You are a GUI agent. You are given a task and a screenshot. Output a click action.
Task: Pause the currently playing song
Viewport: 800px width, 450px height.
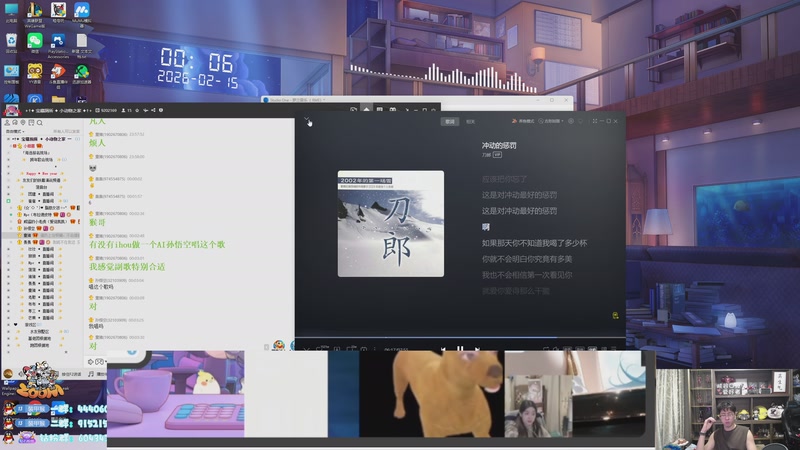pyautogui.click(x=460, y=348)
